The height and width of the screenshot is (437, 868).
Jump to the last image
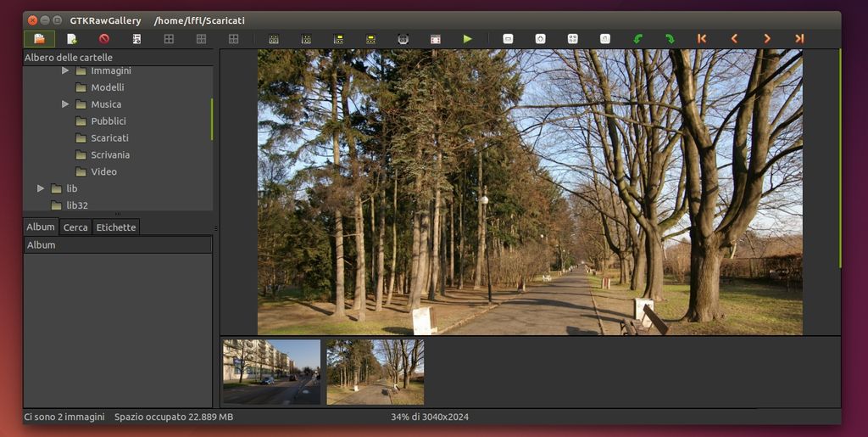click(798, 39)
